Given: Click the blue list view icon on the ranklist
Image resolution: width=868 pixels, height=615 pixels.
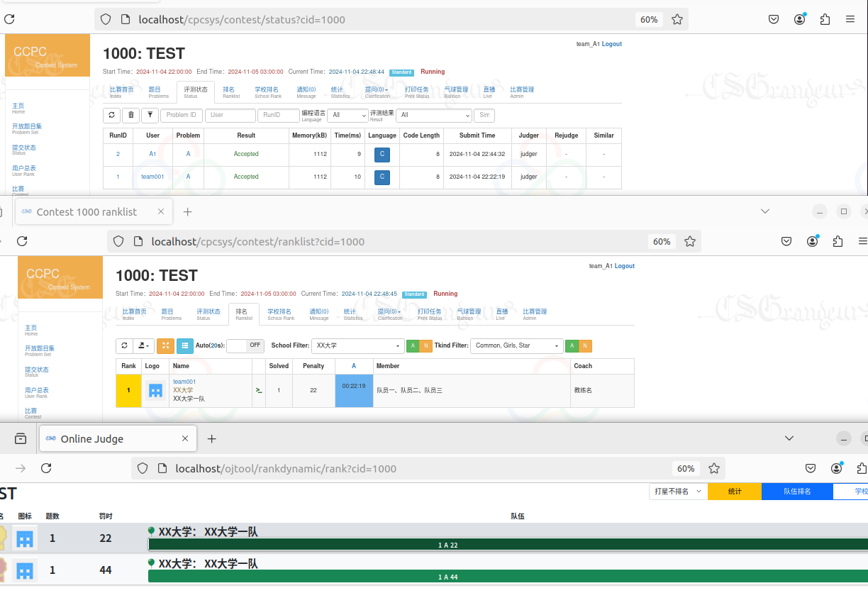Looking at the screenshot, I should tap(184, 345).
